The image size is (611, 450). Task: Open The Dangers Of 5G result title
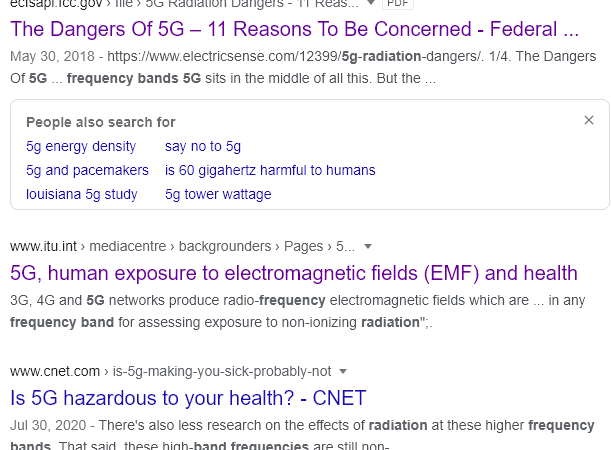tap(295, 29)
